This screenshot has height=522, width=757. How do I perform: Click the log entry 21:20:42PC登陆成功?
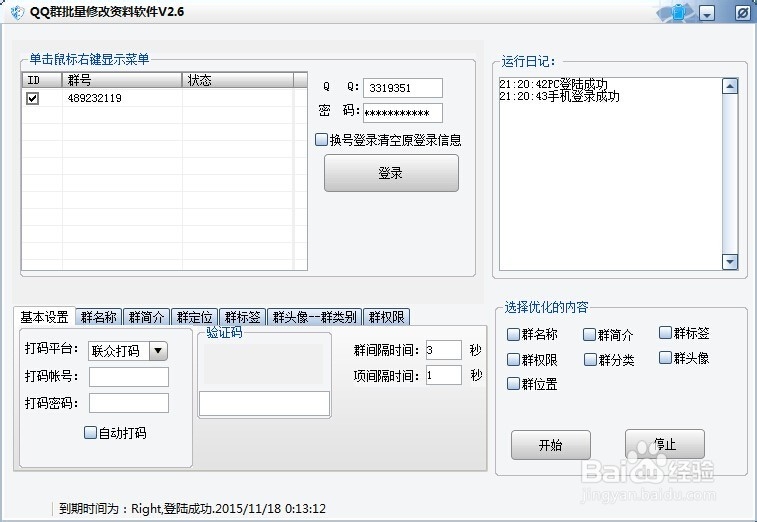(x=553, y=84)
